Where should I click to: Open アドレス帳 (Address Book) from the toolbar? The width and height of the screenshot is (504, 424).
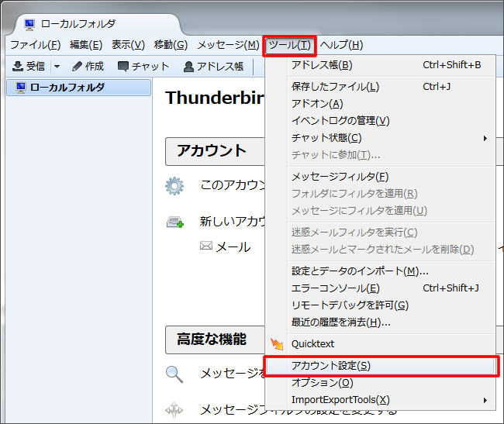(213, 67)
